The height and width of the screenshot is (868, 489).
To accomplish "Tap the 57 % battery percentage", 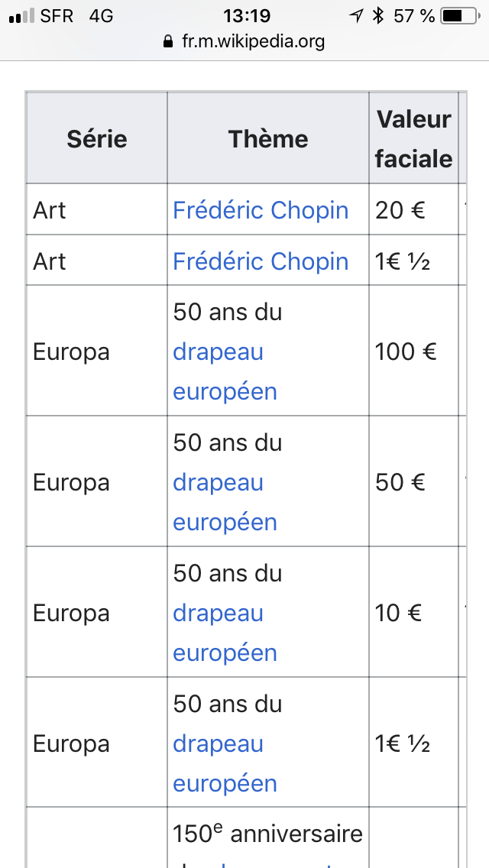I will click(x=414, y=16).
